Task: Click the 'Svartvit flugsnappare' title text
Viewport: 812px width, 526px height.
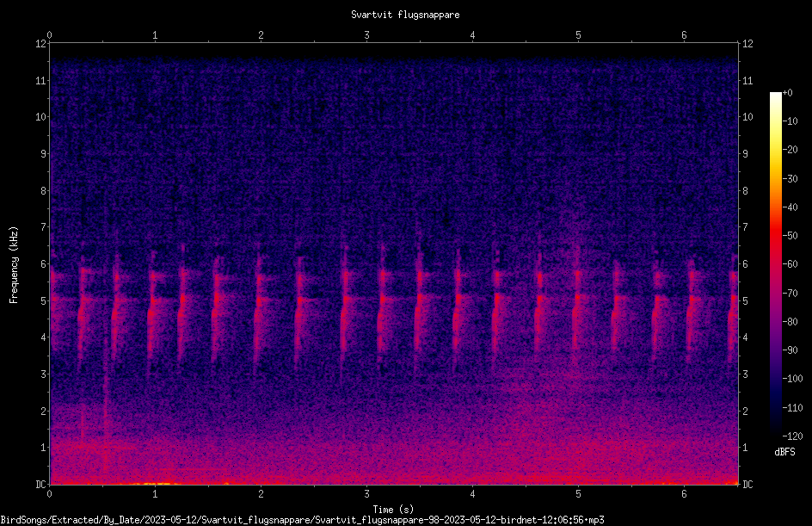Action: (405, 15)
